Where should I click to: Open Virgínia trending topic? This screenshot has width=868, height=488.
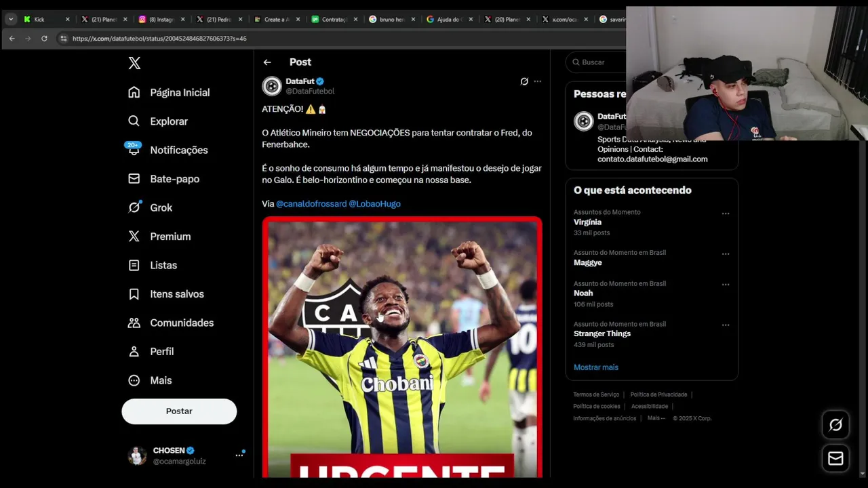coord(587,222)
